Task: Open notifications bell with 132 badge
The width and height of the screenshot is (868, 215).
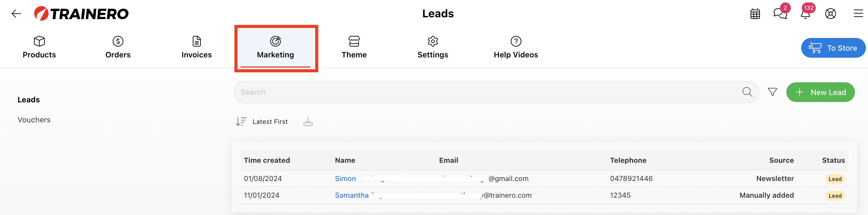Action: pyautogui.click(x=806, y=13)
